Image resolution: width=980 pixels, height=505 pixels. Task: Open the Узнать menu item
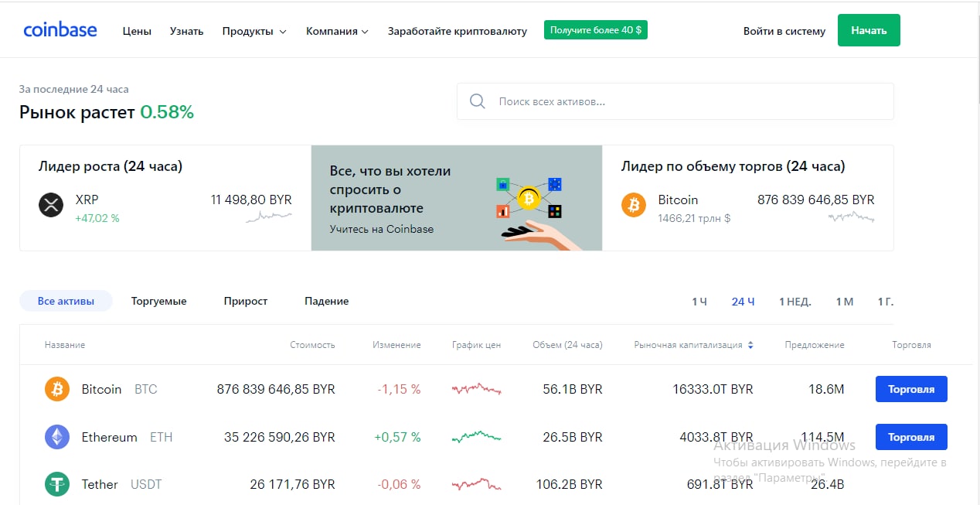point(186,32)
